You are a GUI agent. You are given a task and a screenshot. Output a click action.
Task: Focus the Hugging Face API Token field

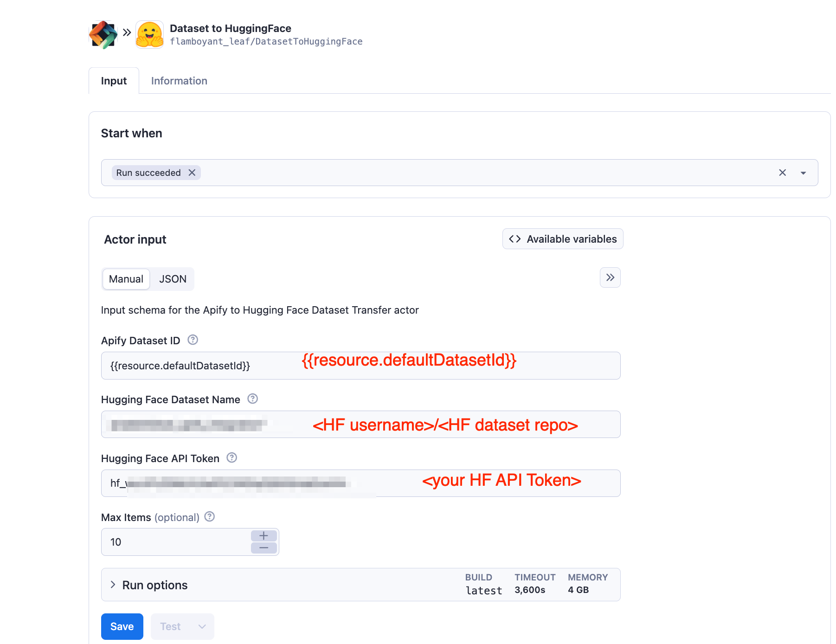(x=360, y=483)
